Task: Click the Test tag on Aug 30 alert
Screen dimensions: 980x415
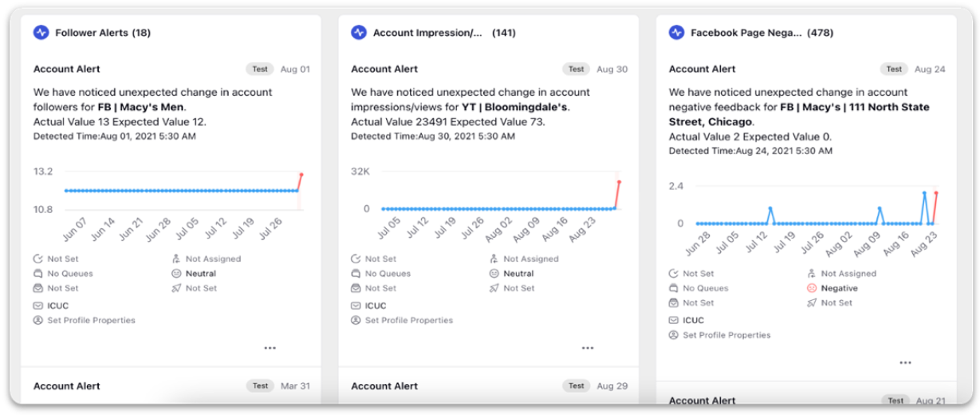Action: 576,69
